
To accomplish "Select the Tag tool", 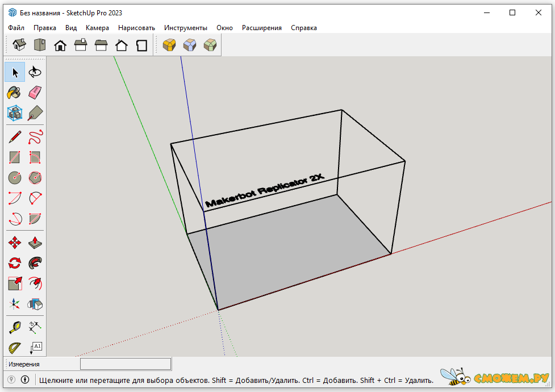I will pos(35,113).
